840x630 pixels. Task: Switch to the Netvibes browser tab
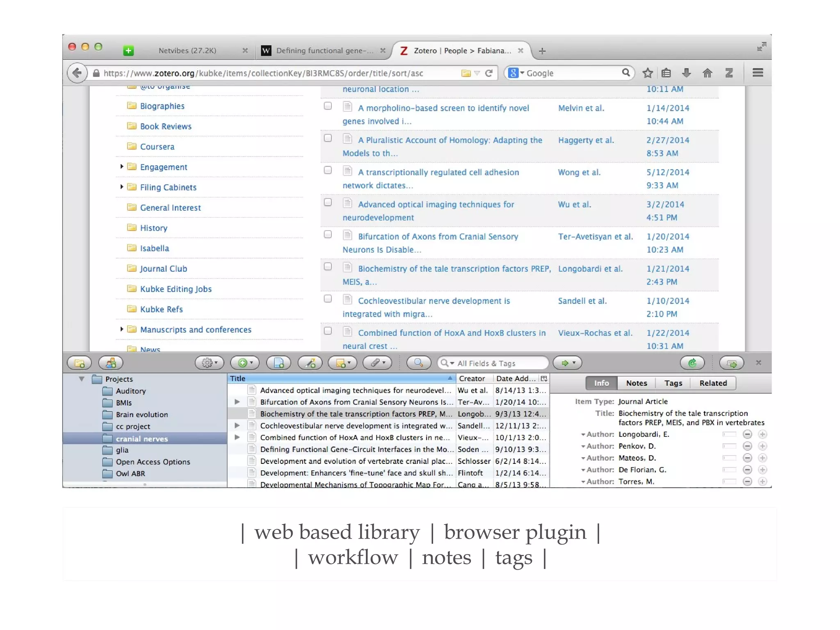point(187,51)
